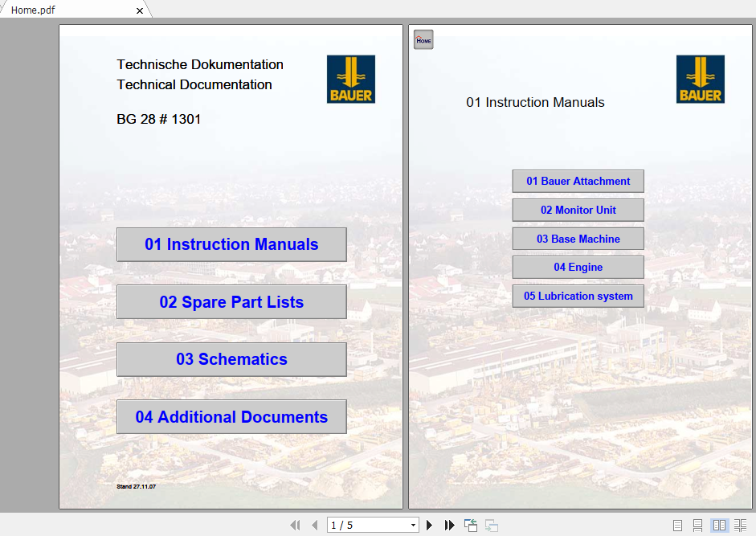
Task: Go to the next page arrow
Action: tap(429, 525)
